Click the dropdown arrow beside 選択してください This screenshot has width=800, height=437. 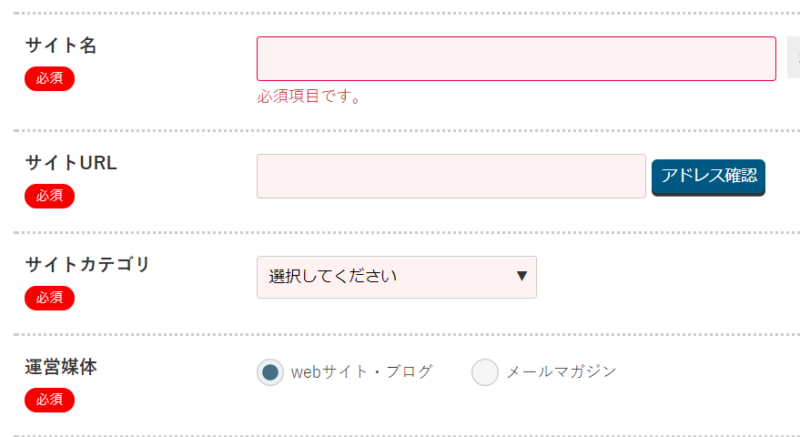click(x=521, y=276)
